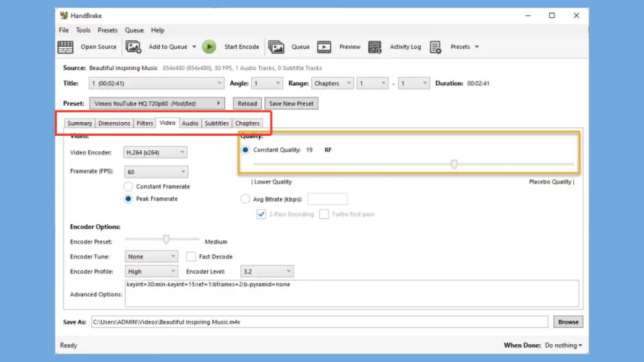This screenshot has height=362, width=644.
Task: Click the Medium encoder preset label
Action: (x=216, y=242)
